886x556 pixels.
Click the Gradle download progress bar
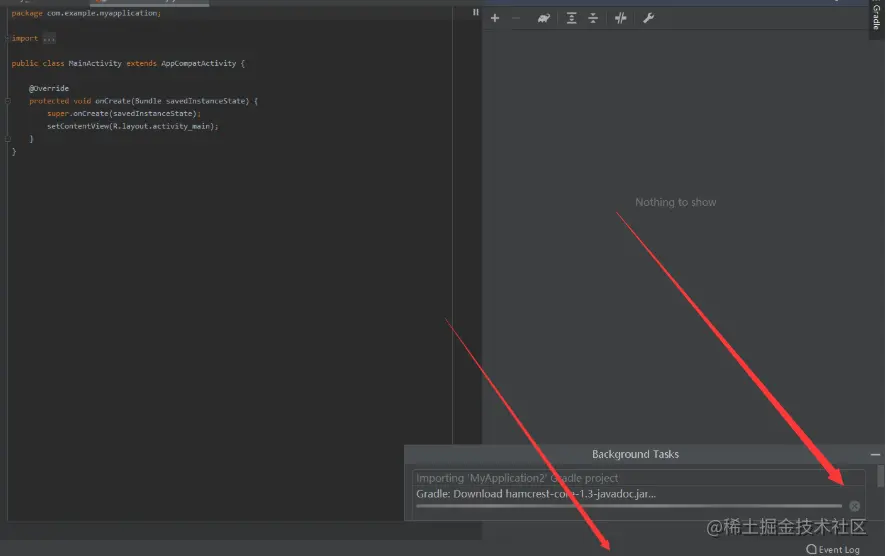[629, 506]
